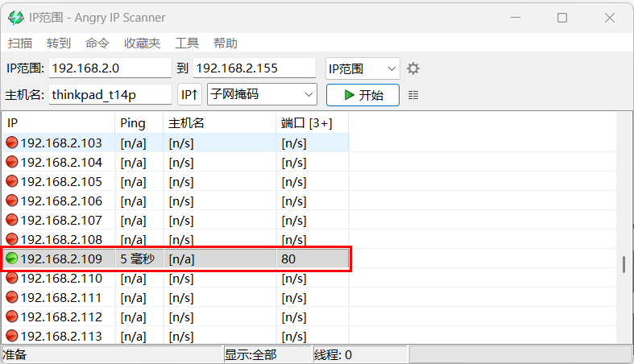This screenshot has height=364, width=634.
Task: Click the IP↑ button
Action: (x=189, y=95)
